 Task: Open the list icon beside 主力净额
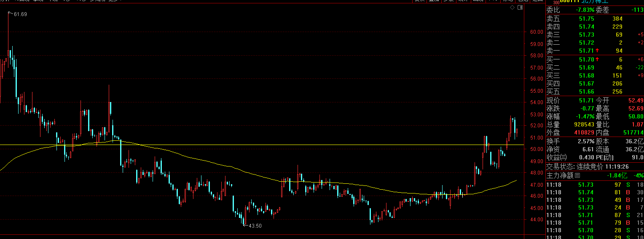[x=577, y=175]
